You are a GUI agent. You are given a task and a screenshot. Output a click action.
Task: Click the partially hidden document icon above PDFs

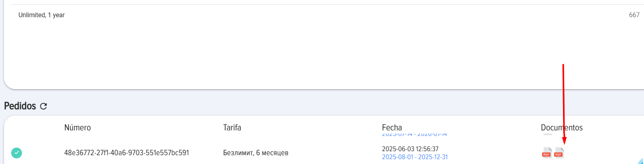547,134
